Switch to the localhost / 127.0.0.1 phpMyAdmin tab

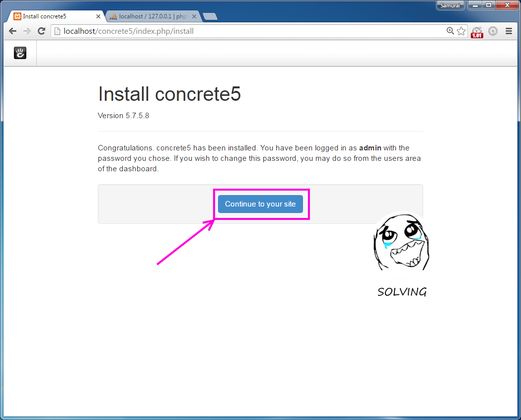tap(153, 16)
